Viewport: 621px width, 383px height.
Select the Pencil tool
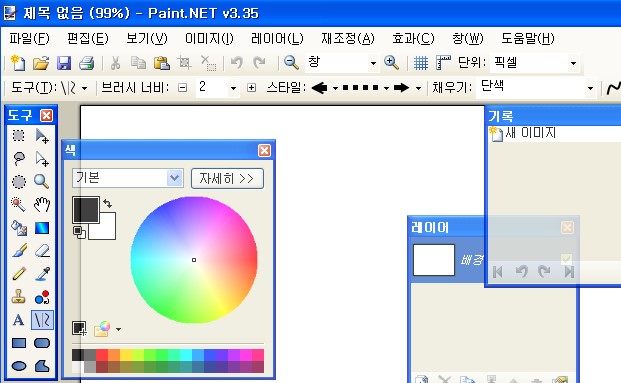(19, 274)
